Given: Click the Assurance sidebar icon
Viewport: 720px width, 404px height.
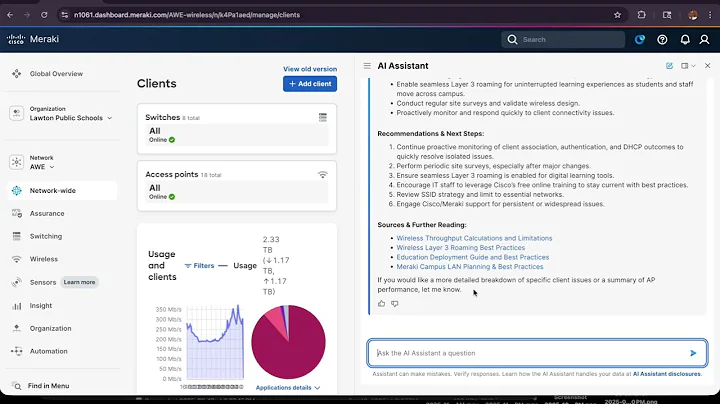Looking at the screenshot, I should [x=17, y=213].
